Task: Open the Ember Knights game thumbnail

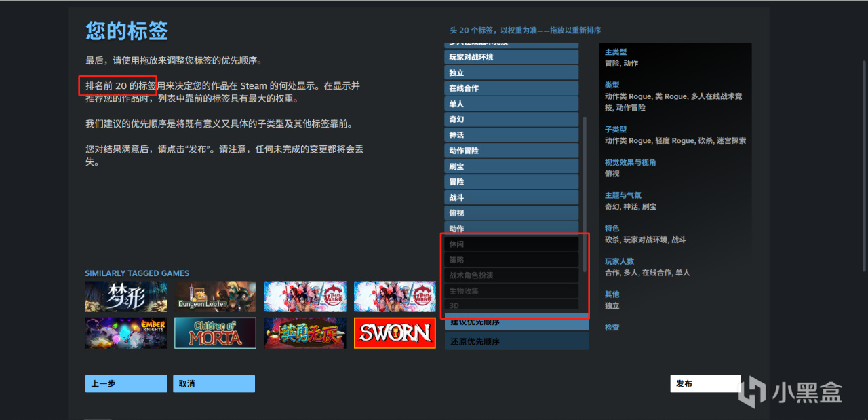Action: tap(126, 333)
